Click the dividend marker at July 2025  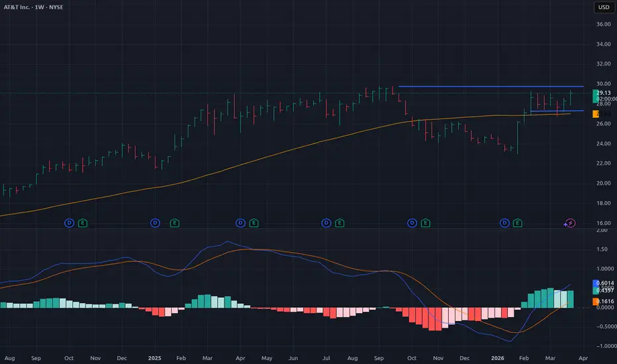326,223
